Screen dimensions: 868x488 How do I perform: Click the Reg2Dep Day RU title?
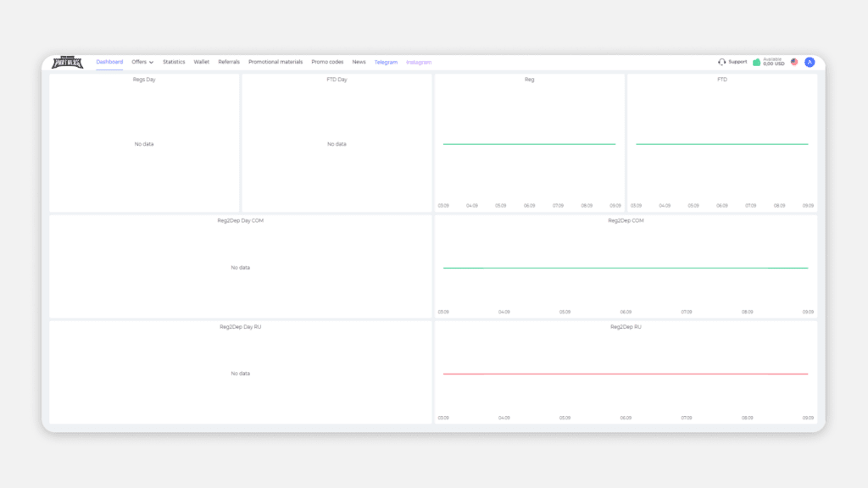point(240,327)
